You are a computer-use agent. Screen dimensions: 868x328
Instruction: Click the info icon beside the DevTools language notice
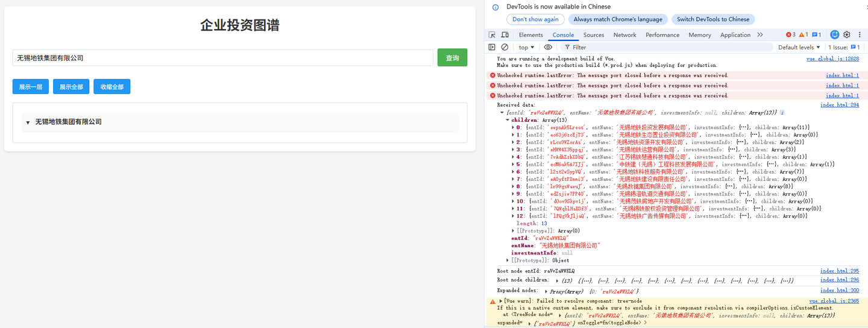click(495, 7)
